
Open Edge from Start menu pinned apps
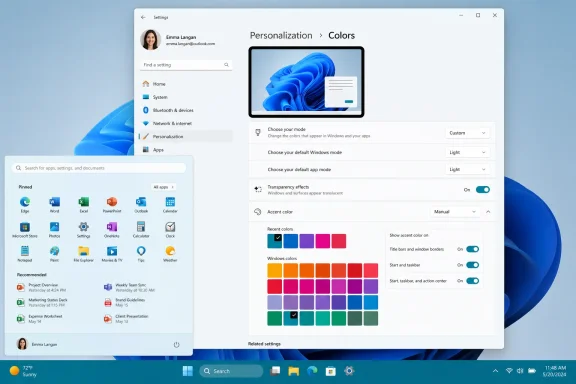(x=25, y=204)
